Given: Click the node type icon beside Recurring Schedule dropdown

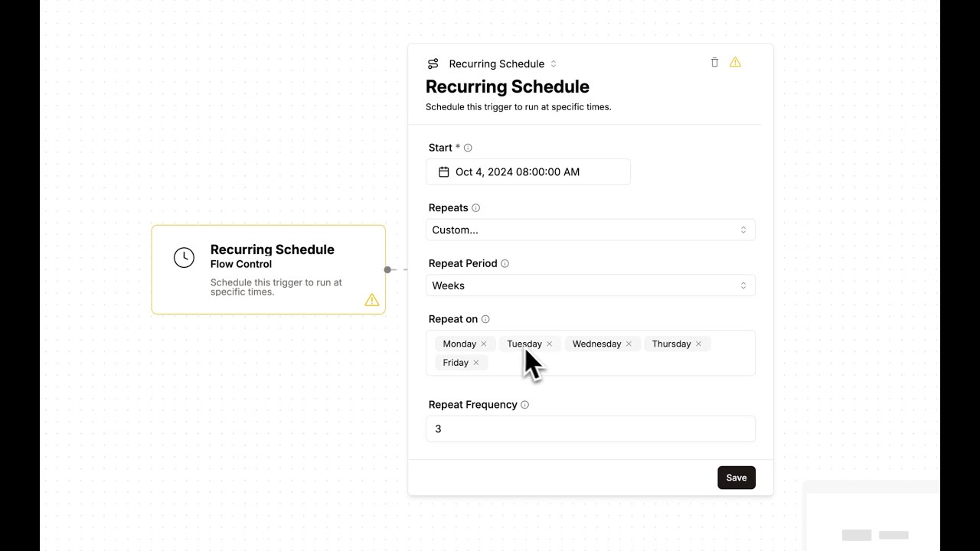Looking at the screenshot, I should [433, 64].
